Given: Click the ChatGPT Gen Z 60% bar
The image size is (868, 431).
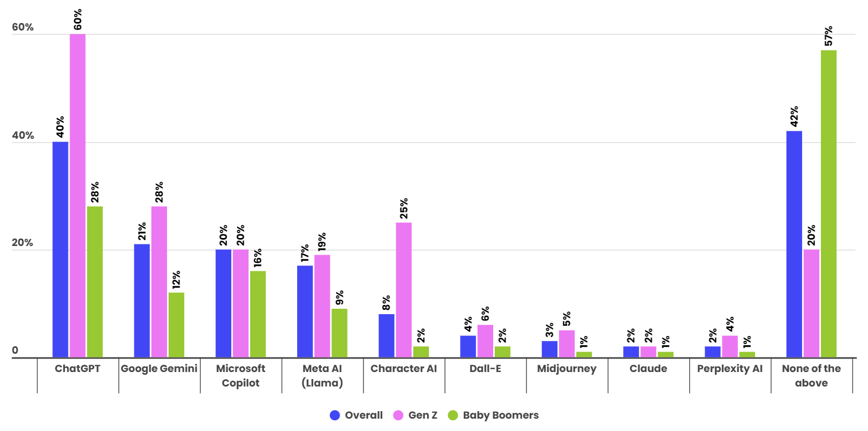Looking at the screenshot, I should [78, 196].
